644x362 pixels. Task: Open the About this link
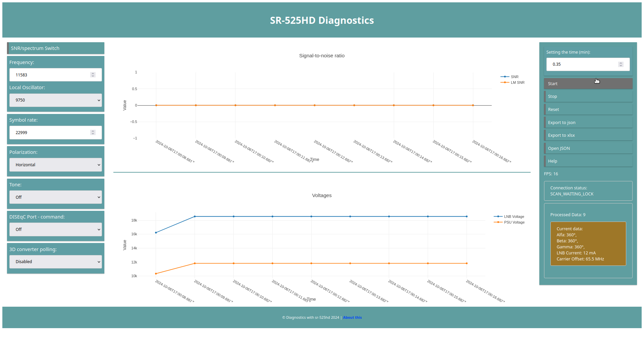[352, 317]
